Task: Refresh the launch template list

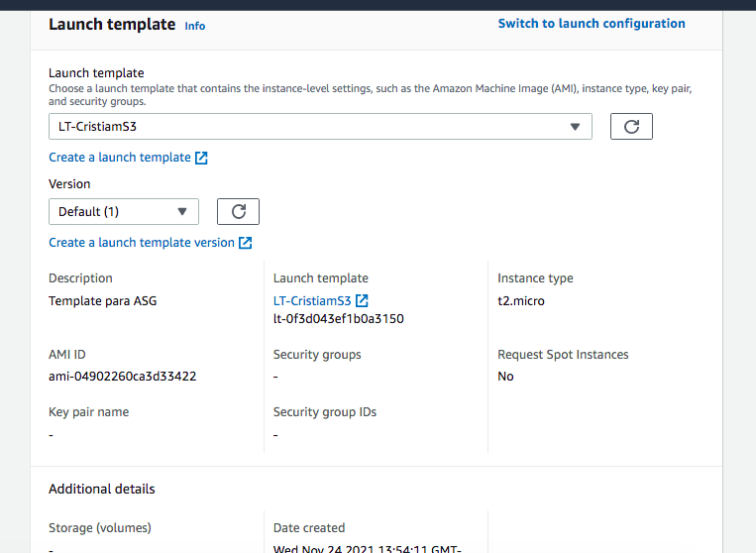Action: [631, 127]
